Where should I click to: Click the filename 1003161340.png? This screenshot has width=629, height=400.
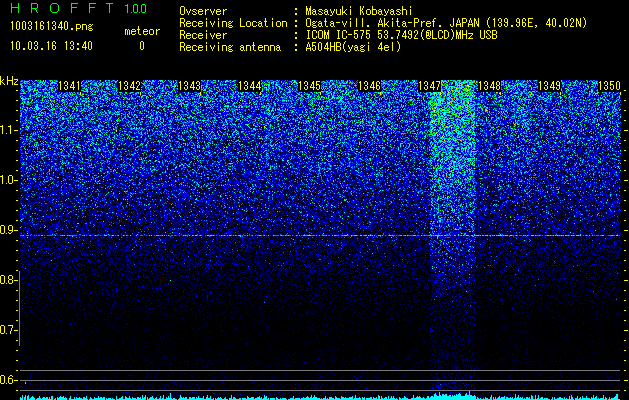point(51,27)
